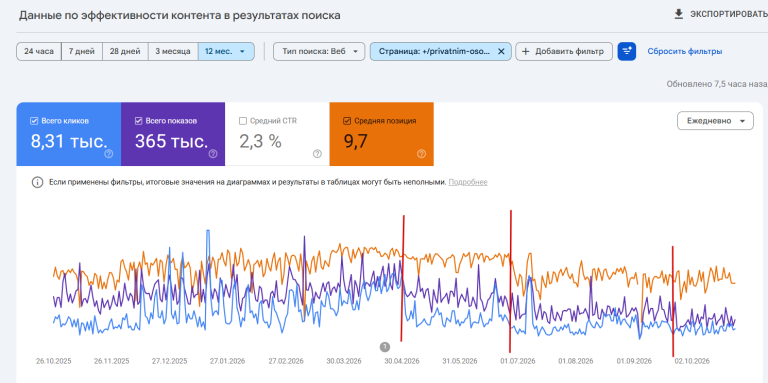Click the 30.03.2026 axis date label

344,361
